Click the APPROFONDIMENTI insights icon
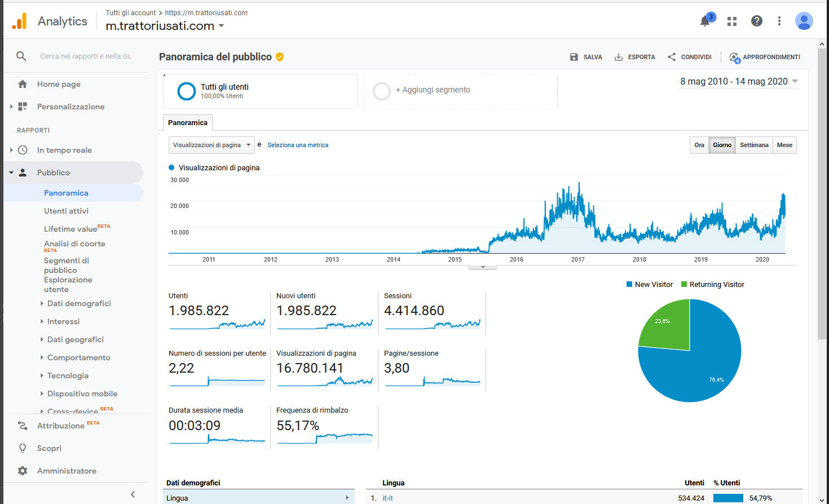Screen dimensions: 829x504 tap(734, 58)
